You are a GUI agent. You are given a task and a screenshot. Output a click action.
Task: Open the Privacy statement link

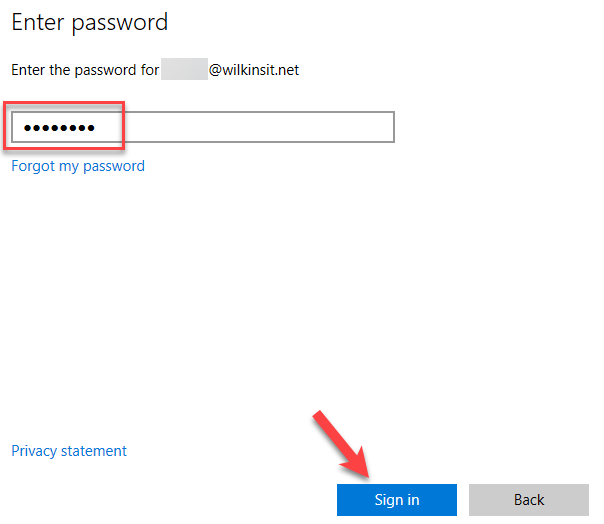click(69, 451)
